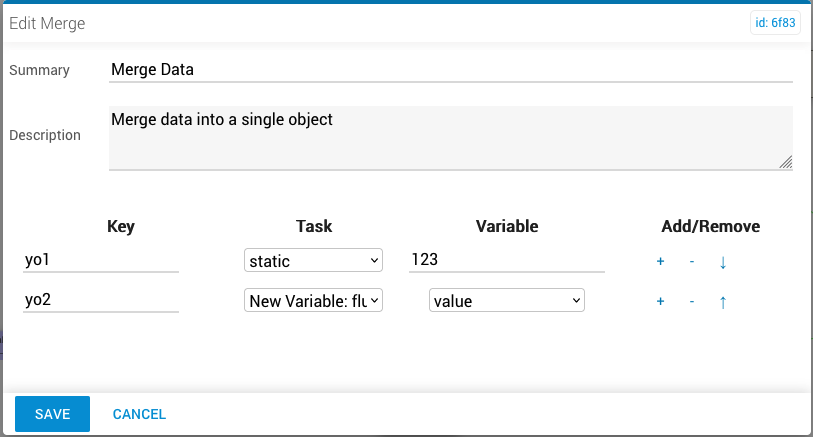The image size is (813, 437).
Task: Open the static task dropdown
Action: point(313,261)
